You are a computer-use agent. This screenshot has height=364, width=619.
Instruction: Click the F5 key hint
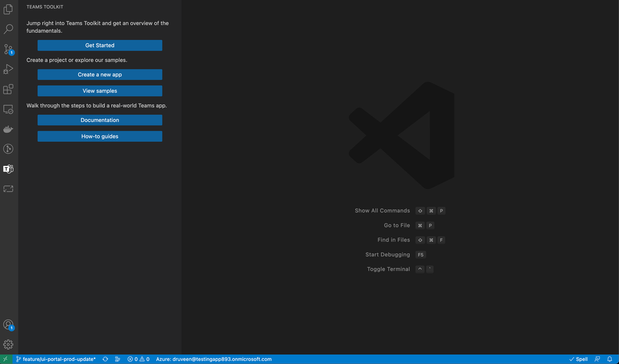(421, 255)
